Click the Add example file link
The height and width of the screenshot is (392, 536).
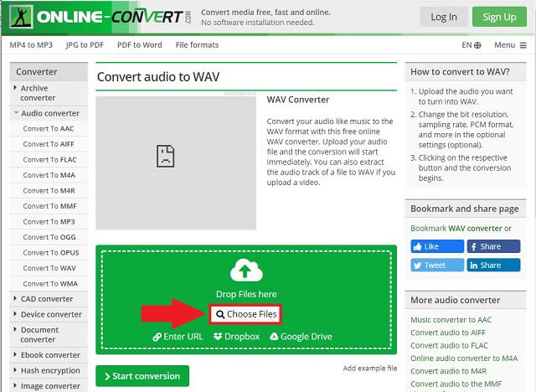click(x=370, y=368)
